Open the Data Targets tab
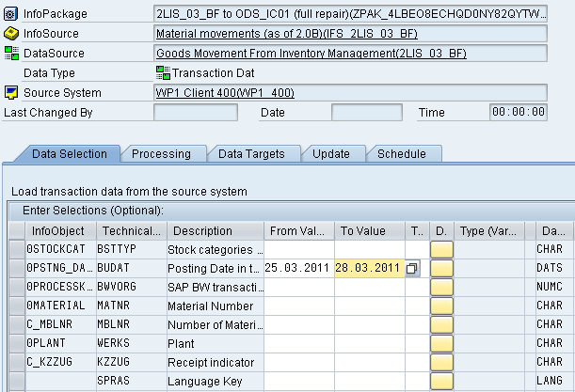 (x=251, y=154)
